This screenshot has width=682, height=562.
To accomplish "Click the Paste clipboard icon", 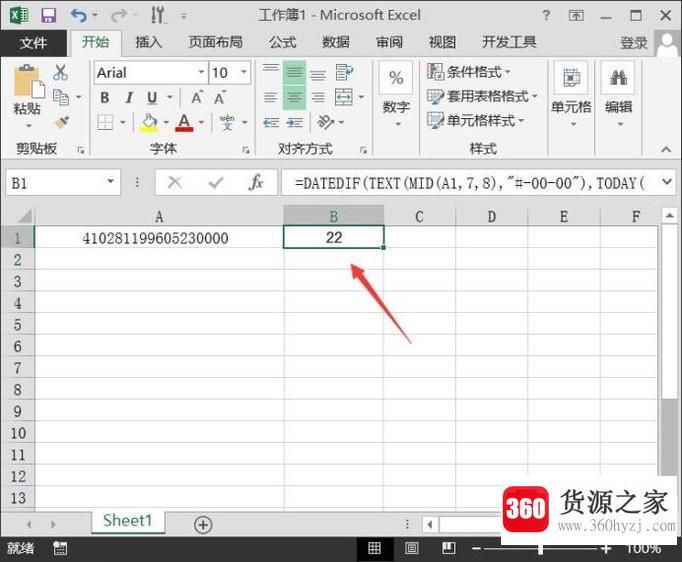I will pos(29,81).
